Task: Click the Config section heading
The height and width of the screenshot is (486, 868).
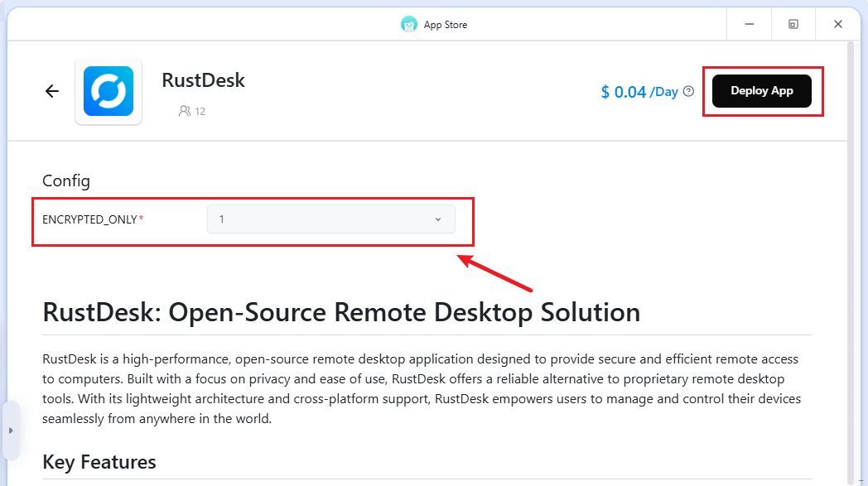Action: pos(66,180)
